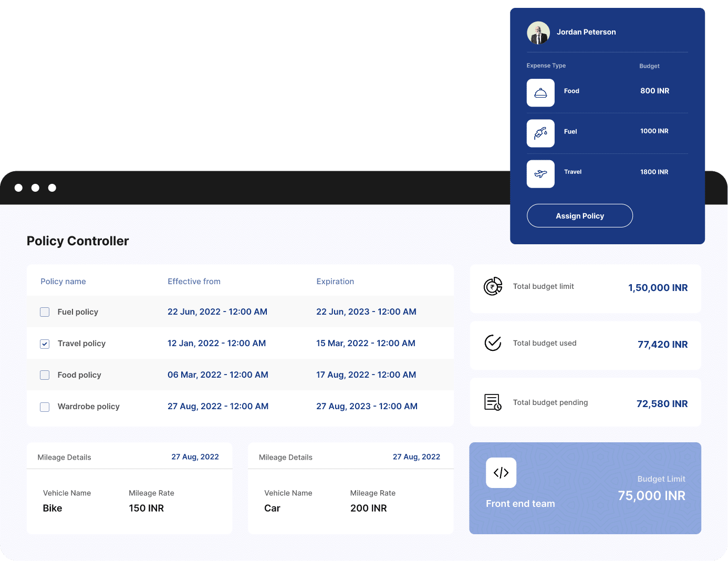
Task: Click the checkmark icon beside Total budget used
Action: point(493,343)
